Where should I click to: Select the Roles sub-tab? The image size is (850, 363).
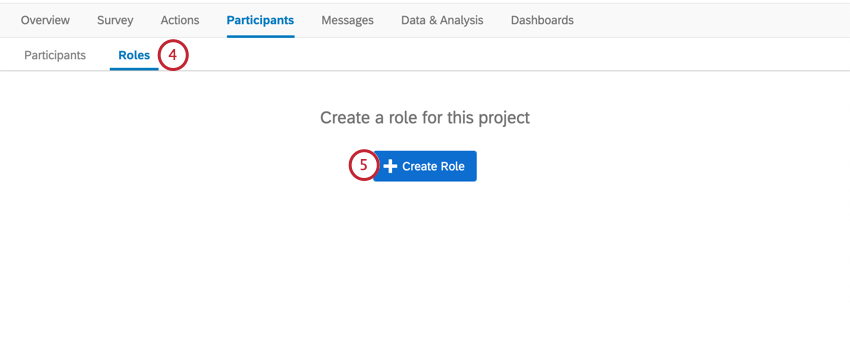(134, 55)
